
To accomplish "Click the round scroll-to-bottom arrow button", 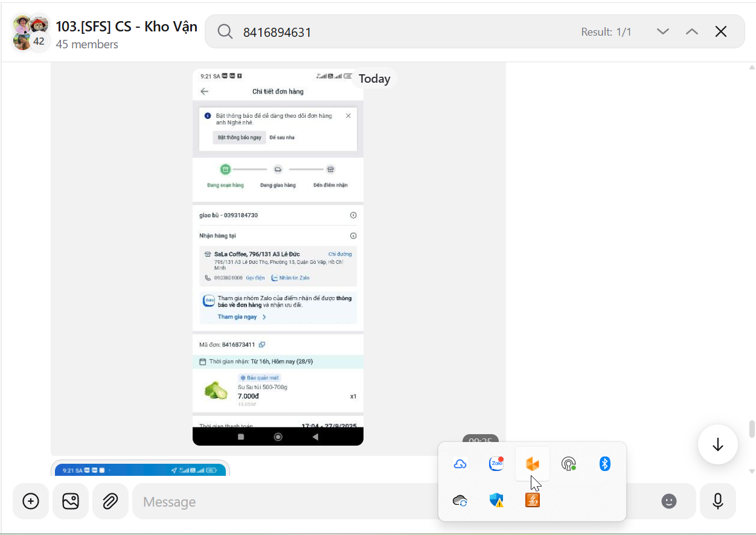I will point(718,445).
